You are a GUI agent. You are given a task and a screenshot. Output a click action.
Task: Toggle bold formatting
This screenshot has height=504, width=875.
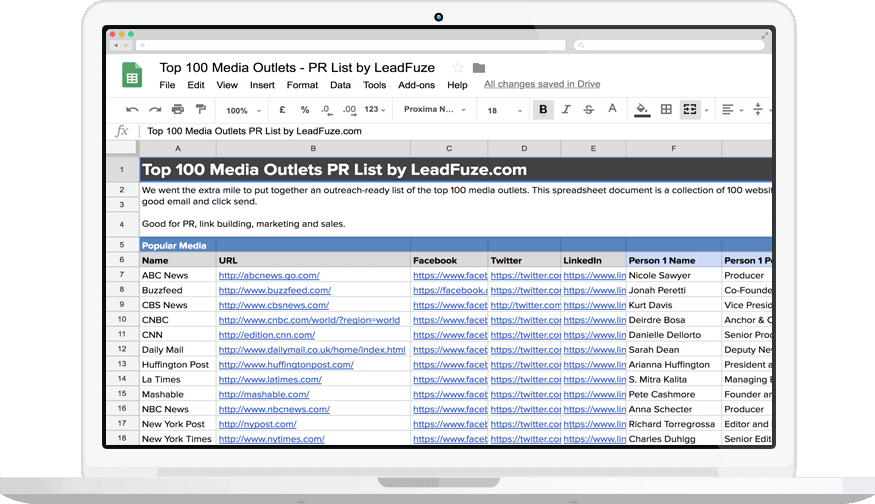click(543, 109)
